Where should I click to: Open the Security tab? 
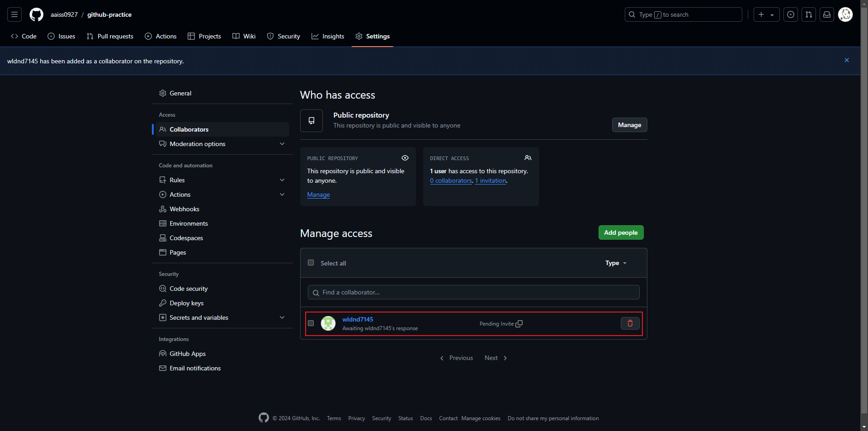click(x=283, y=36)
